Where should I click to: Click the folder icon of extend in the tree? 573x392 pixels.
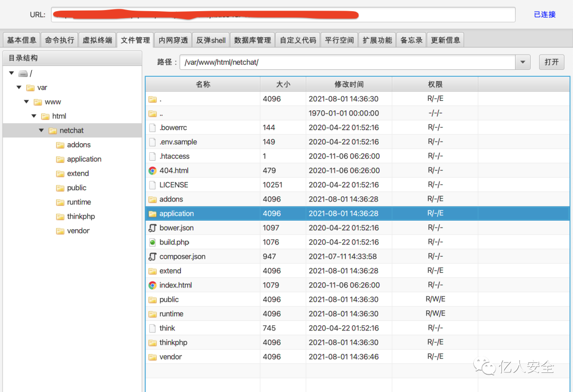click(x=60, y=173)
